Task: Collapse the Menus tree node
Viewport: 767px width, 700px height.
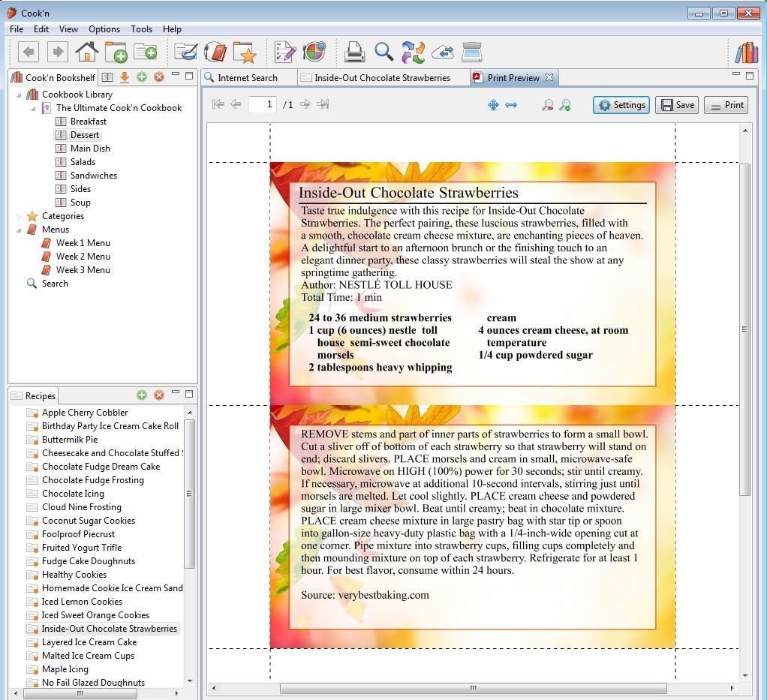Action: click(x=19, y=230)
